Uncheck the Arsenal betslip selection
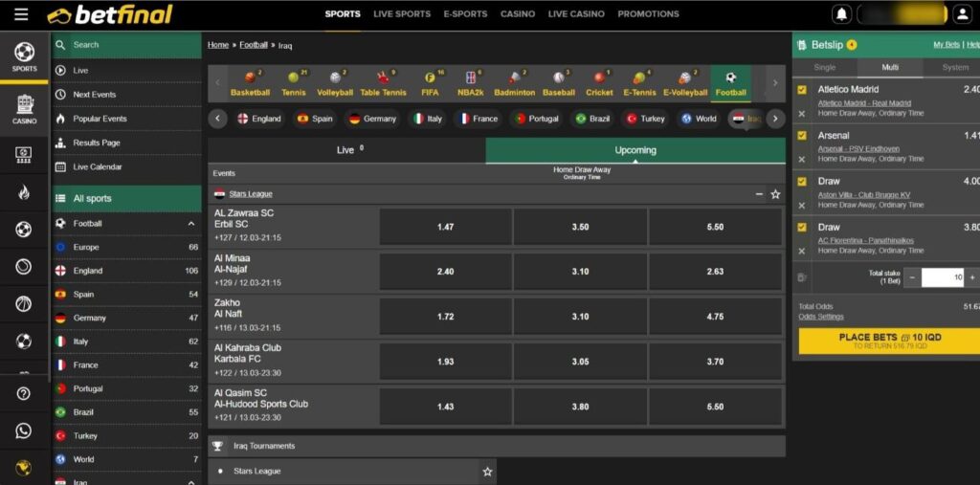The height and width of the screenshot is (485, 980). point(802,136)
